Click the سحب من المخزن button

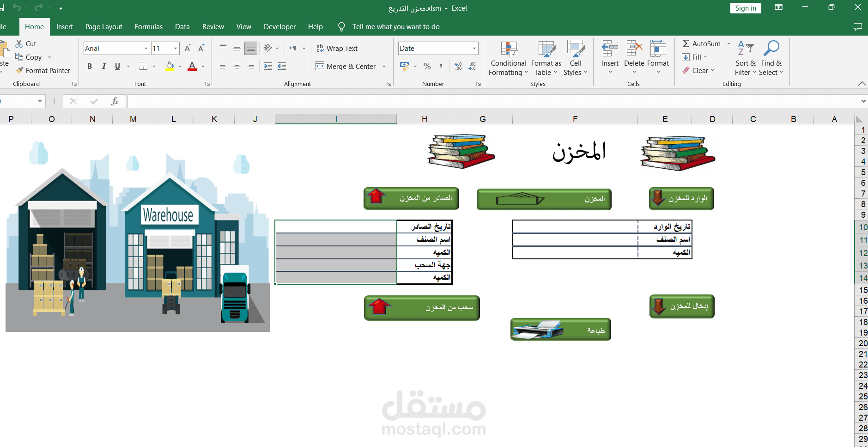click(422, 308)
